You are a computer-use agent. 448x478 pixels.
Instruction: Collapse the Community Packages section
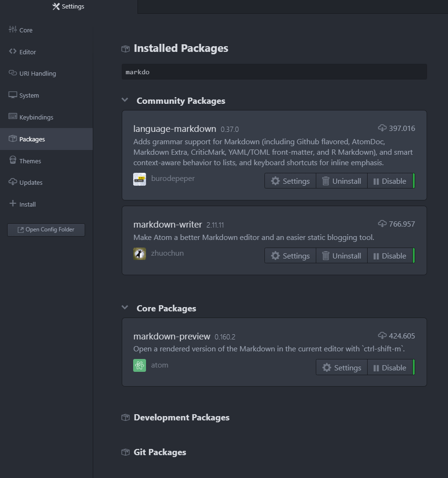(125, 100)
